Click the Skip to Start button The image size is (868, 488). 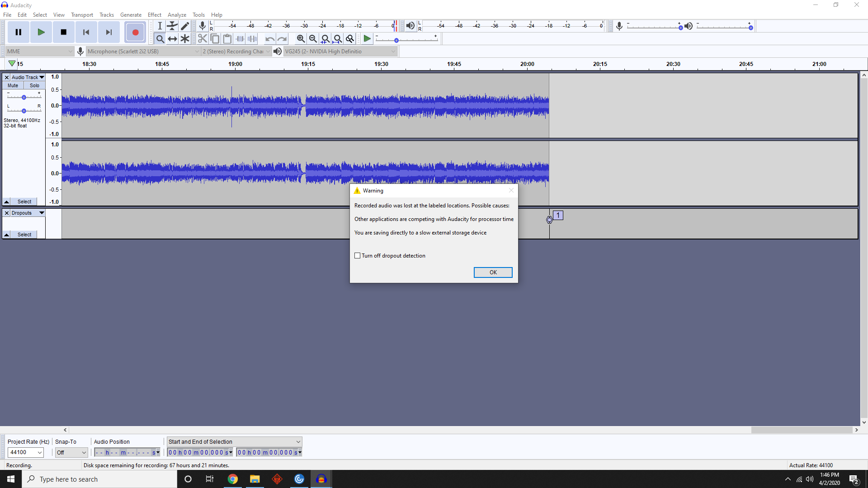point(86,32)
